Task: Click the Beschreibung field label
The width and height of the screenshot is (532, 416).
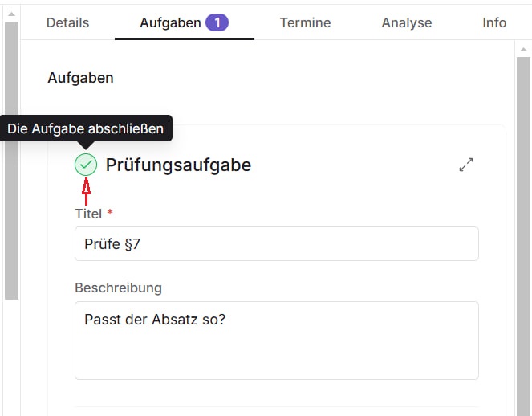Action: click(118, 288)
